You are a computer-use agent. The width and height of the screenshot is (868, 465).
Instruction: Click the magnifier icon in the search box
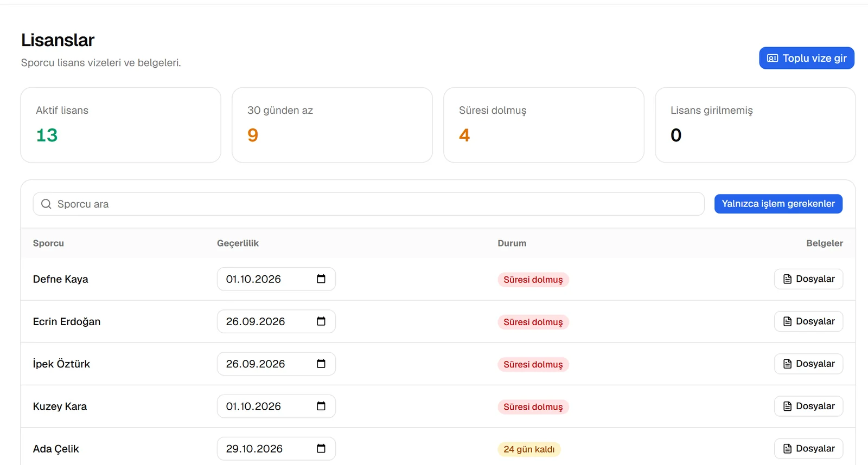pos(46,204)
